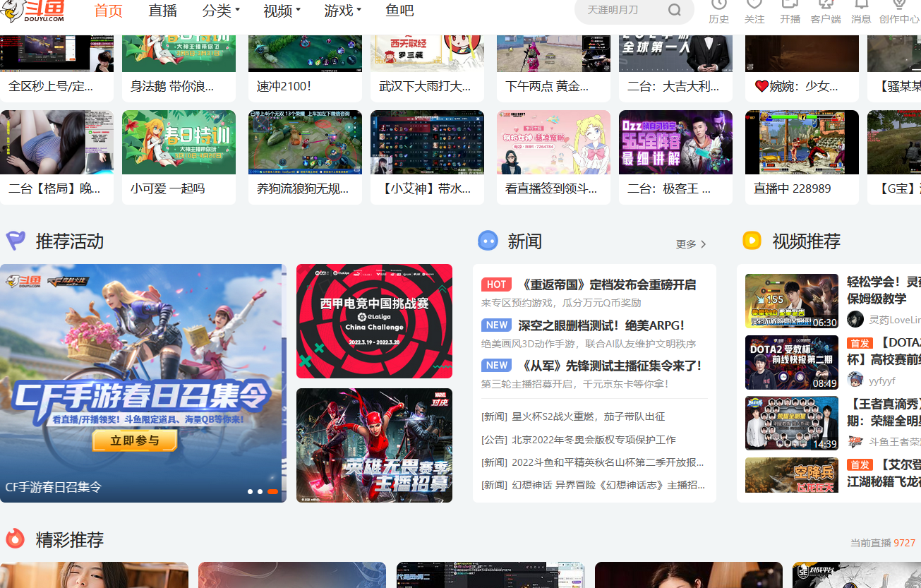Open the 直播 tab
The width and height of the screenshot is (921, 588).
(163, 11)
